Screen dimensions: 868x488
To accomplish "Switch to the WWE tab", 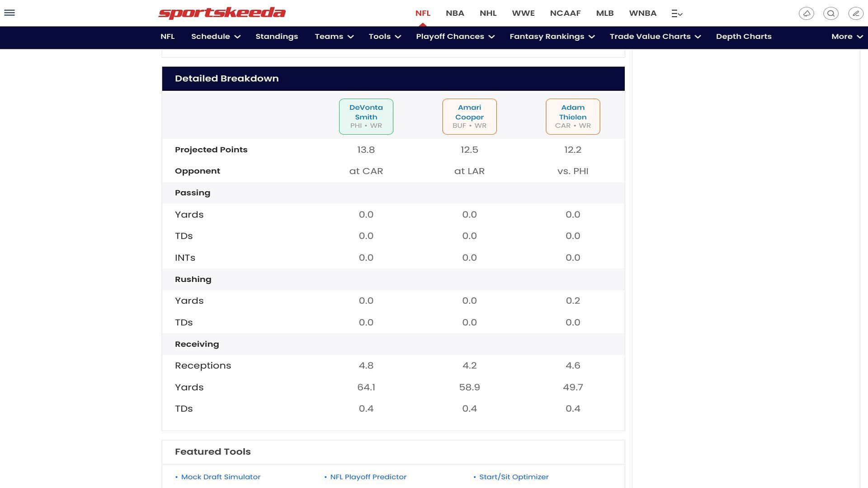I will tap(523, 13).
